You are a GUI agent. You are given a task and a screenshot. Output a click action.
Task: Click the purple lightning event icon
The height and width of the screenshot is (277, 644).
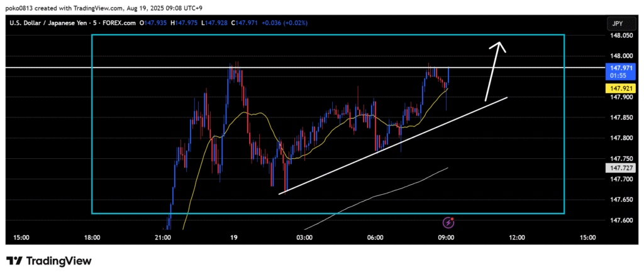(x=448, y=222)
